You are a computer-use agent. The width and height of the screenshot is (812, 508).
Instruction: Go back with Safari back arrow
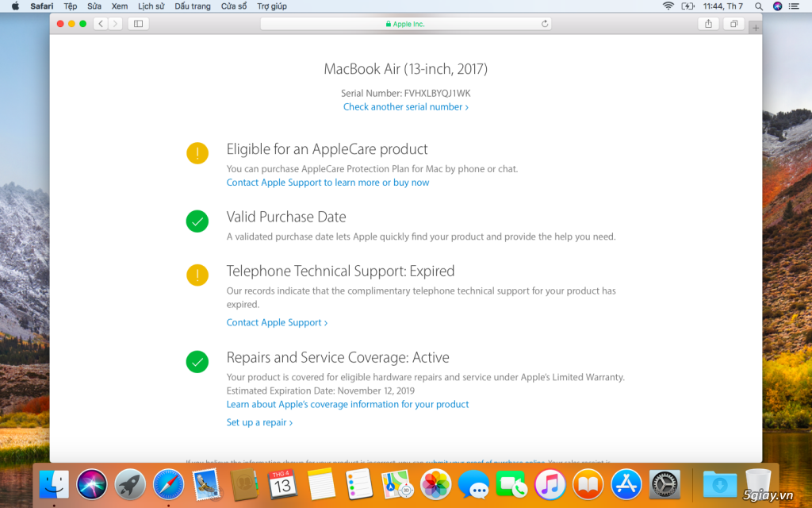101,23
